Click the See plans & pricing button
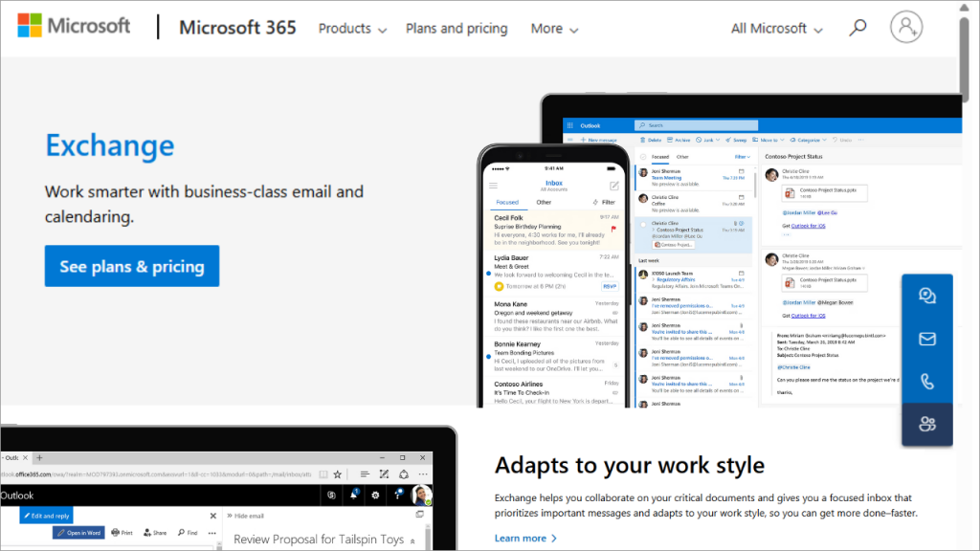Viewport: 980px width, 551px height. coord(132,266)
